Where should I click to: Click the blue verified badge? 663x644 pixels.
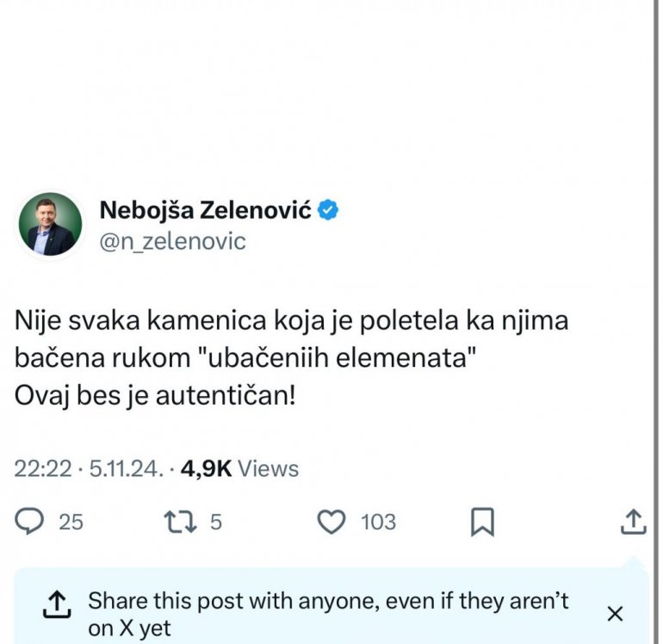click(330, 209)
